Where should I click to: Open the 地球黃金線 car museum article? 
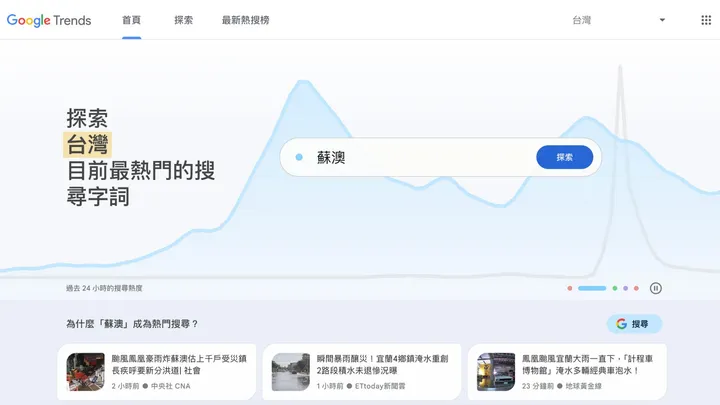click(567, 372)
